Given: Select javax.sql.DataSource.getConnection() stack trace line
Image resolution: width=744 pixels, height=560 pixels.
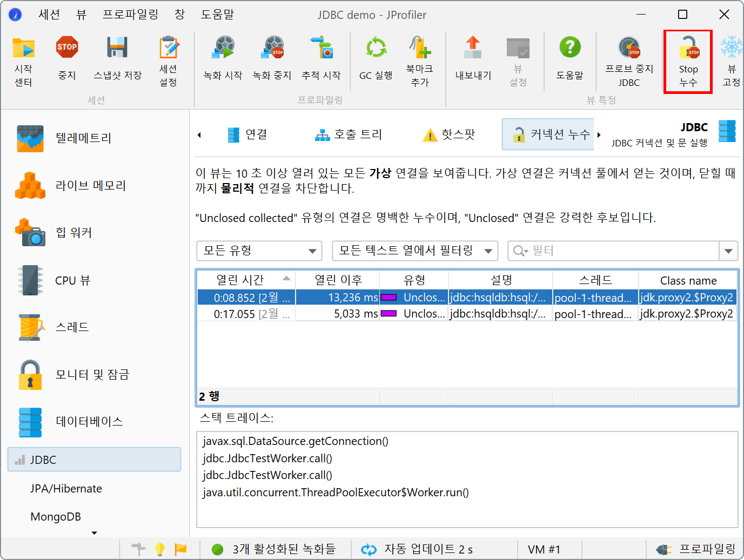Looking at the screenshot, I should coord(296,441).
